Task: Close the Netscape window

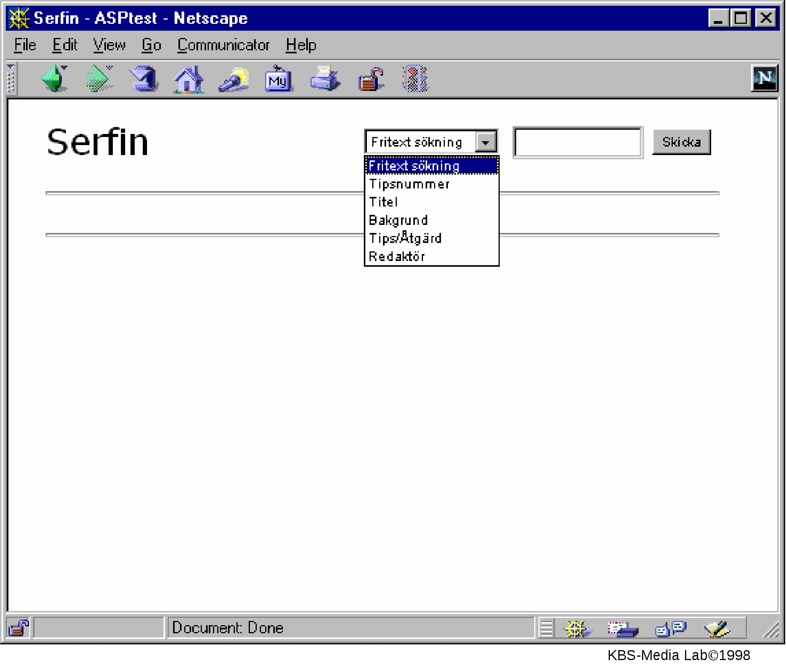Action: coord(766,18)
